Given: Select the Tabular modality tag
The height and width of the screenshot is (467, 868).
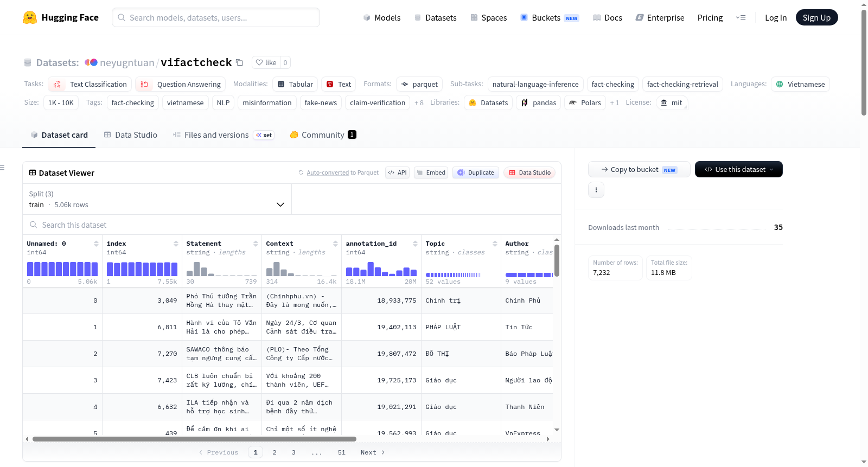Looking at the screenshot, I should [x=295, y=84].
